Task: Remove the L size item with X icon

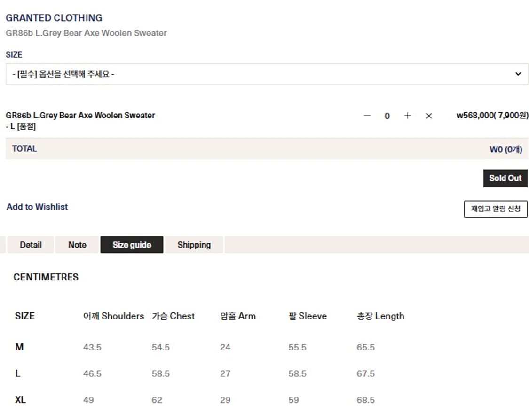Action: pos(428,116)
